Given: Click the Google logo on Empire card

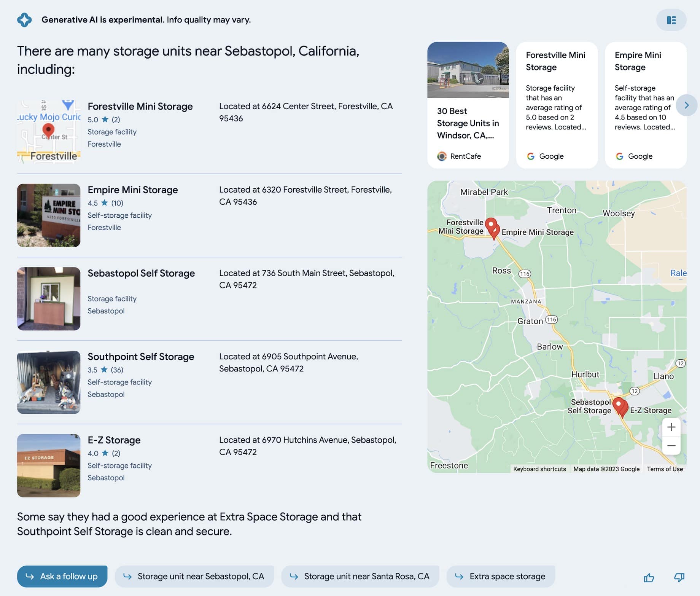Looking at the screenshot, I should 620,156.
